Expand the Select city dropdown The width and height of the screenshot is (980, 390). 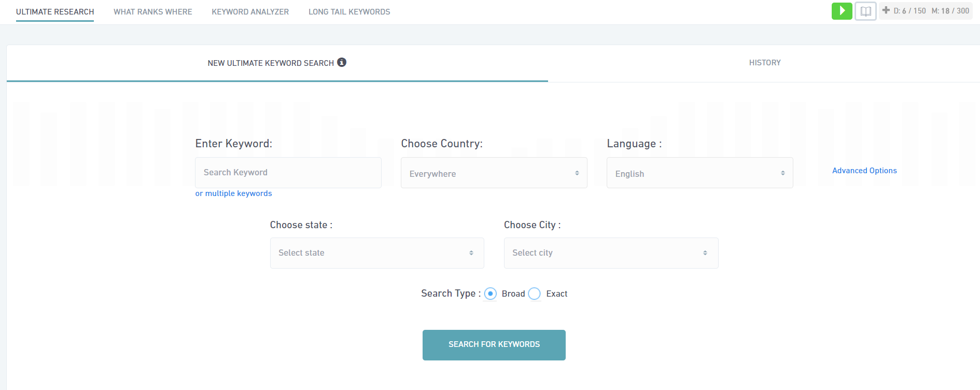pos(611,253)
